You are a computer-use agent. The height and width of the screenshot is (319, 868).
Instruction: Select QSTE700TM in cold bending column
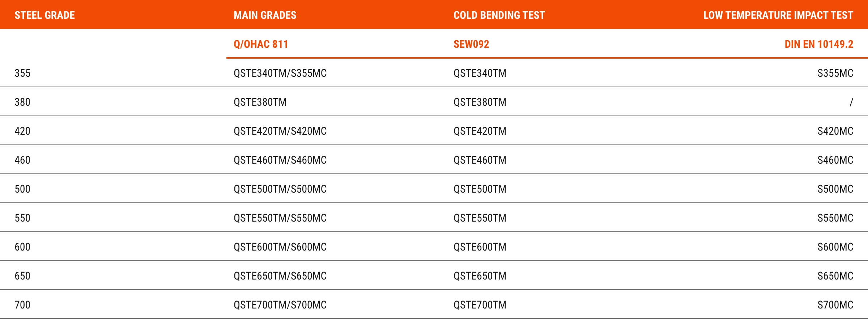480,305
